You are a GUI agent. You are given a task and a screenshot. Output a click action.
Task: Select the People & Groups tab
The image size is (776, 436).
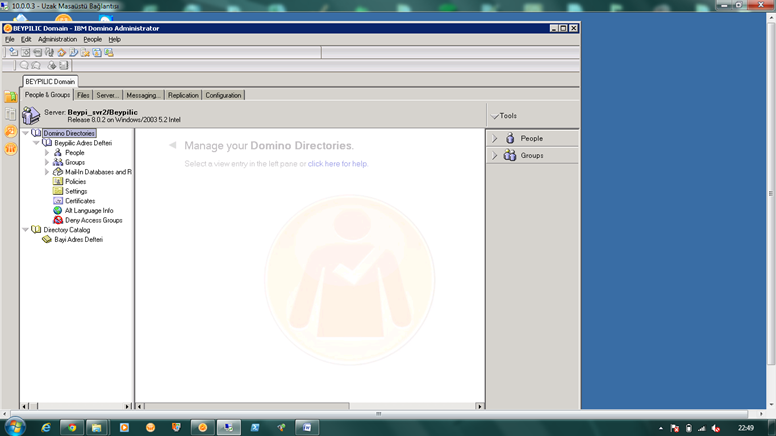[x=48, y=95]
